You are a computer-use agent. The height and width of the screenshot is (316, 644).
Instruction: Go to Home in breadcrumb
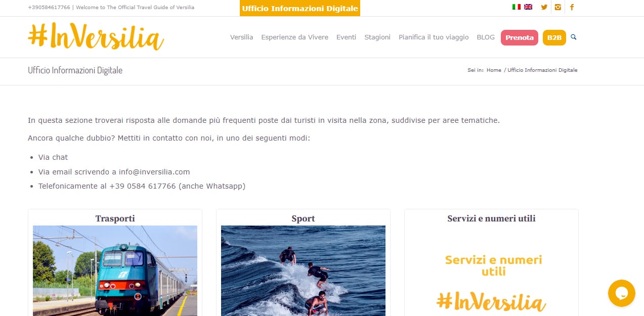click(494, 70)
